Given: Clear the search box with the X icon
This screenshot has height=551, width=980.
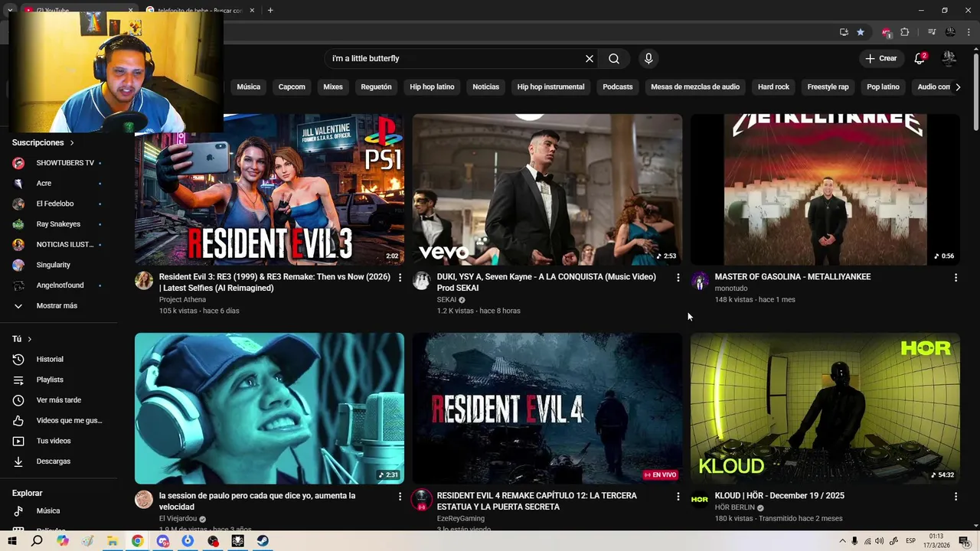Looking at the screenshot, I should [x=590, y=58].
